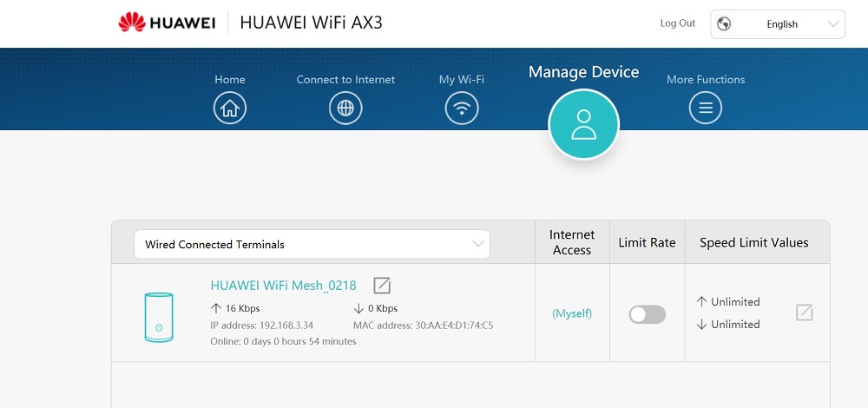Select the My Wi-Fi tab label
Viewport: 868px width, 408px height.
click(x=462, y=80)
